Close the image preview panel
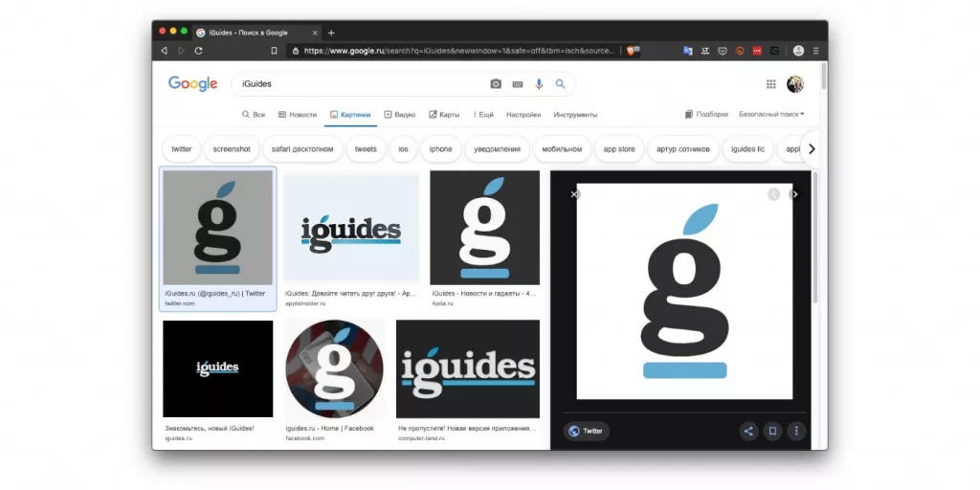Screen dimensions: 980x490 pos(575,194)
